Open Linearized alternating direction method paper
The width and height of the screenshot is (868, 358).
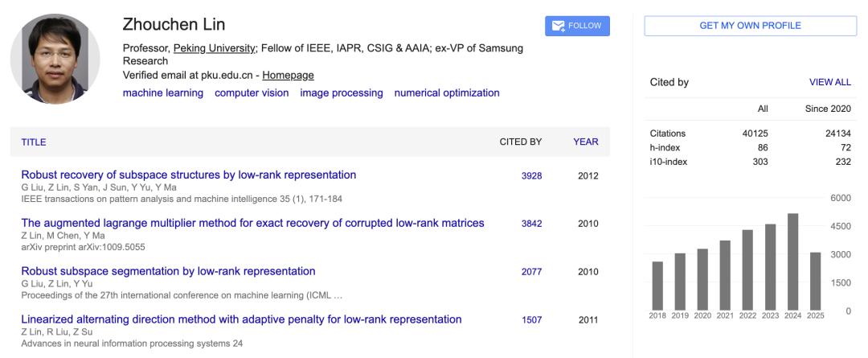pos(241,319)
